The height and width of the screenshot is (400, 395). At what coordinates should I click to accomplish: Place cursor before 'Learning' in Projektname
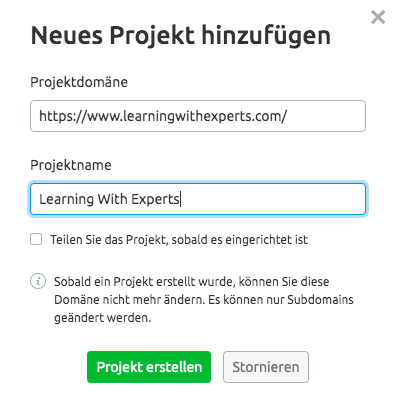[x=39, y=199]
